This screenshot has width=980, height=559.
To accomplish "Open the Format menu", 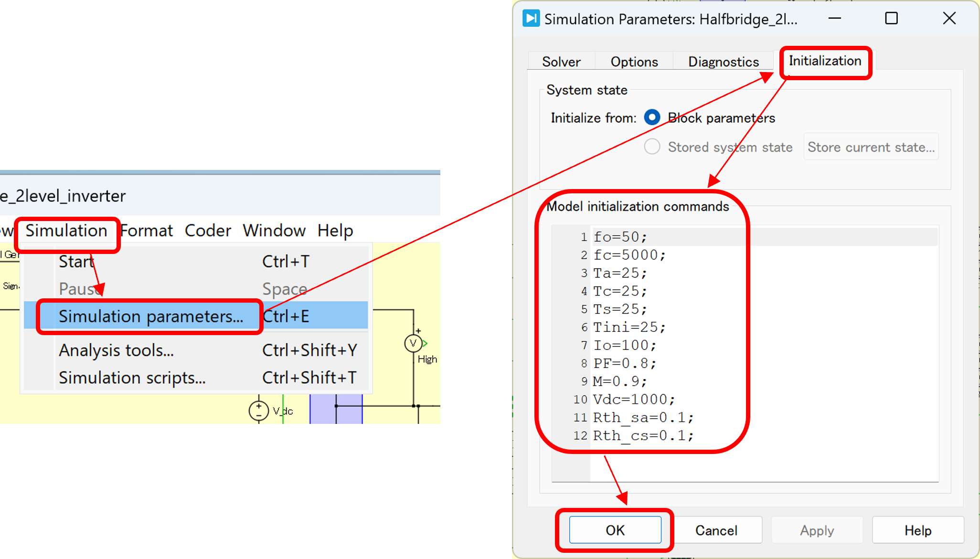I will pyautogui.click(x=147, y=231).
